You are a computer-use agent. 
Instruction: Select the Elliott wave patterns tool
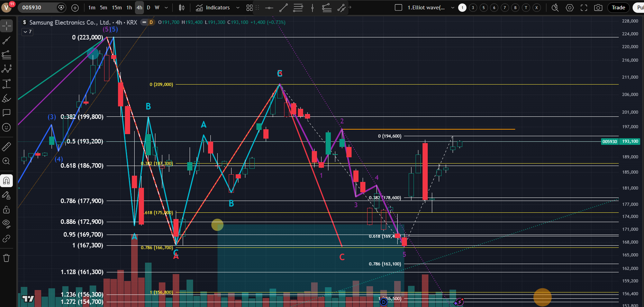coord(6,69)
